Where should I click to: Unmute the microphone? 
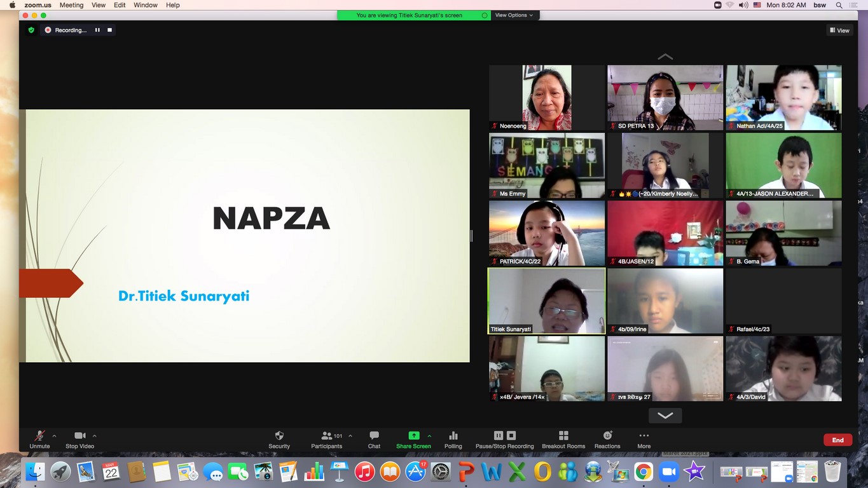[x=39, y=436]
